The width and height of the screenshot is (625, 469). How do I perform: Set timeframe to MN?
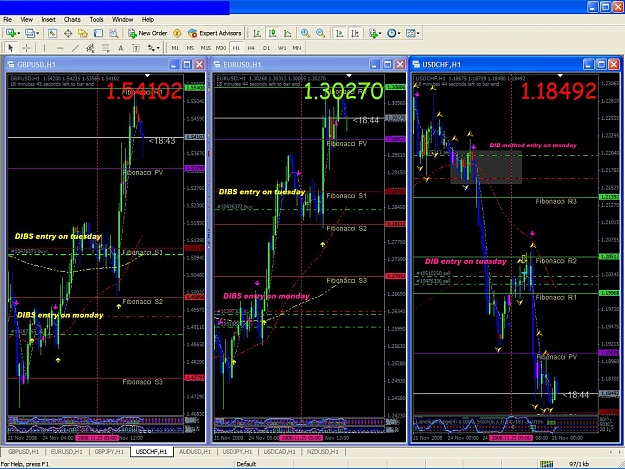[x=297, y=48]
